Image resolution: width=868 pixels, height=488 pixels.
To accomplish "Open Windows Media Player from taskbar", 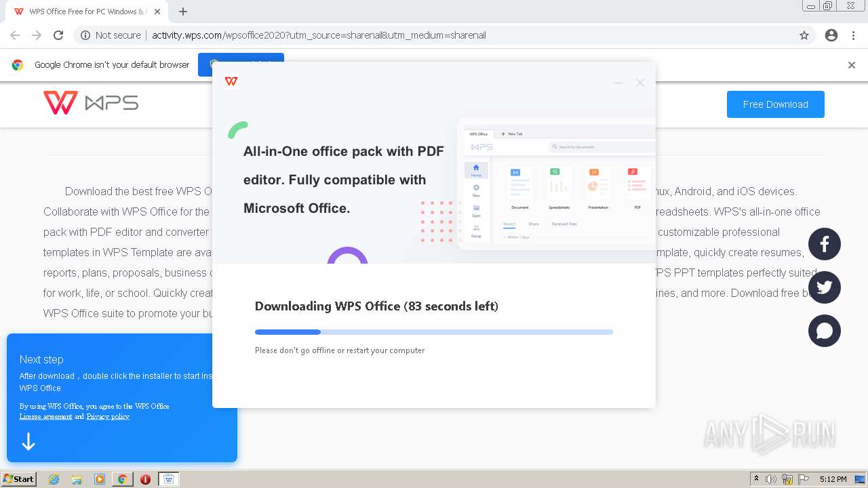I will [x=100, y=479].
